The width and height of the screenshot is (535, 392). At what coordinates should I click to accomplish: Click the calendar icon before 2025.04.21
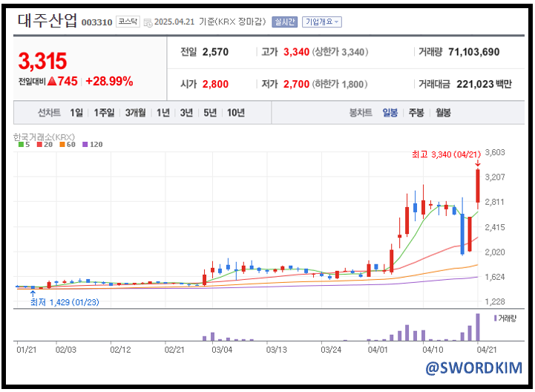tap(148, 22)
